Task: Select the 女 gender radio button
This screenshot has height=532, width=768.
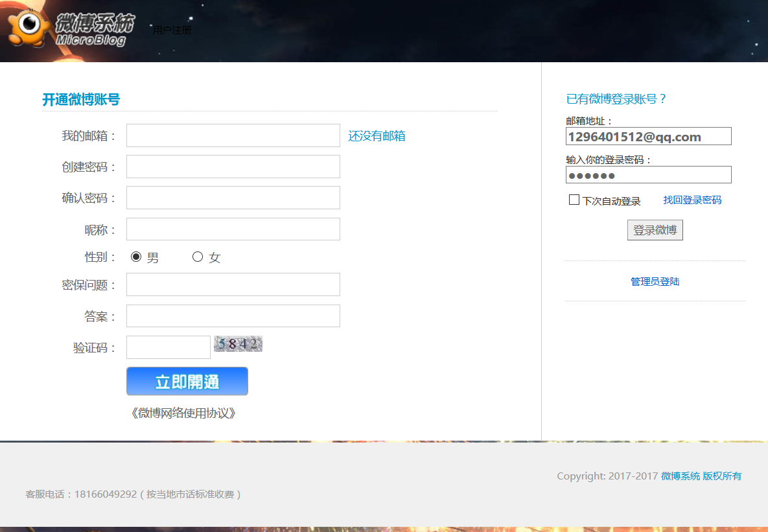Action: [198, 257]
